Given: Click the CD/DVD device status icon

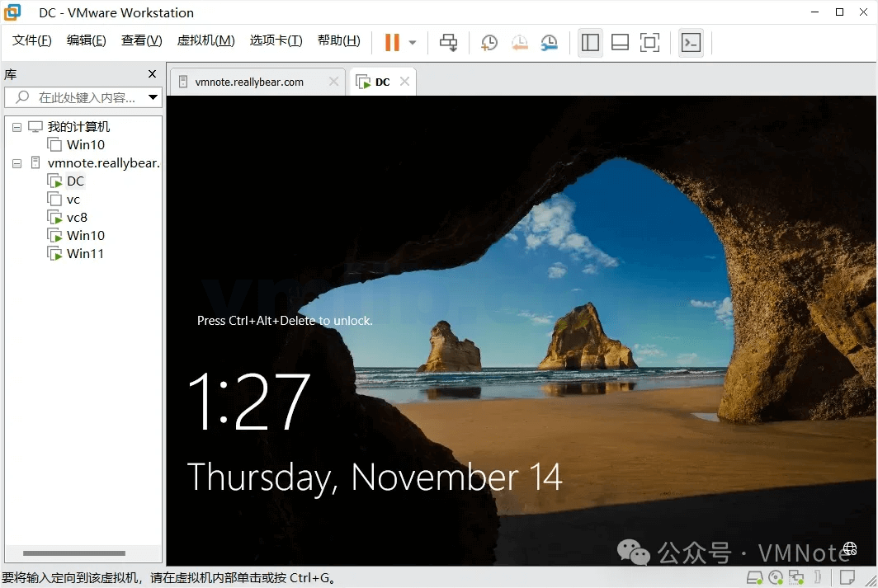Looking at the screenshot, I should tap(775, 577).
